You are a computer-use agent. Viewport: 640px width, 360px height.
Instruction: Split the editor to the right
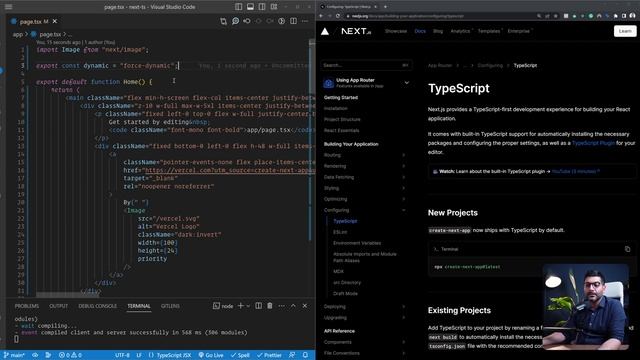click(x=293, y=21)
